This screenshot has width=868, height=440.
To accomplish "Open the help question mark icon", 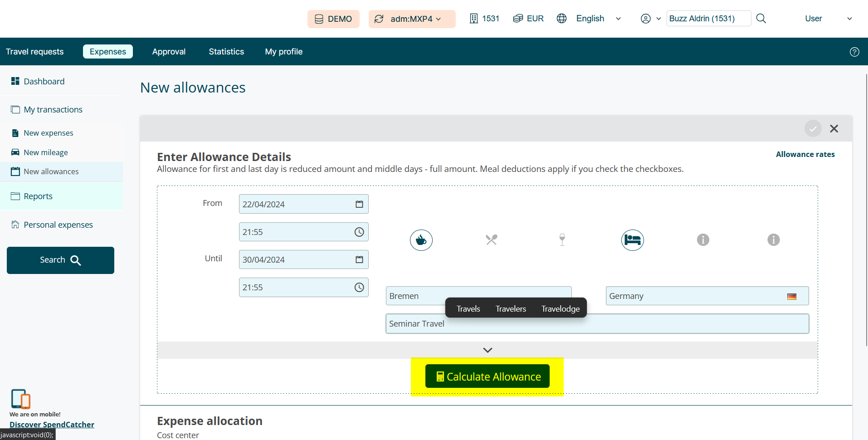I will (854, 52).
